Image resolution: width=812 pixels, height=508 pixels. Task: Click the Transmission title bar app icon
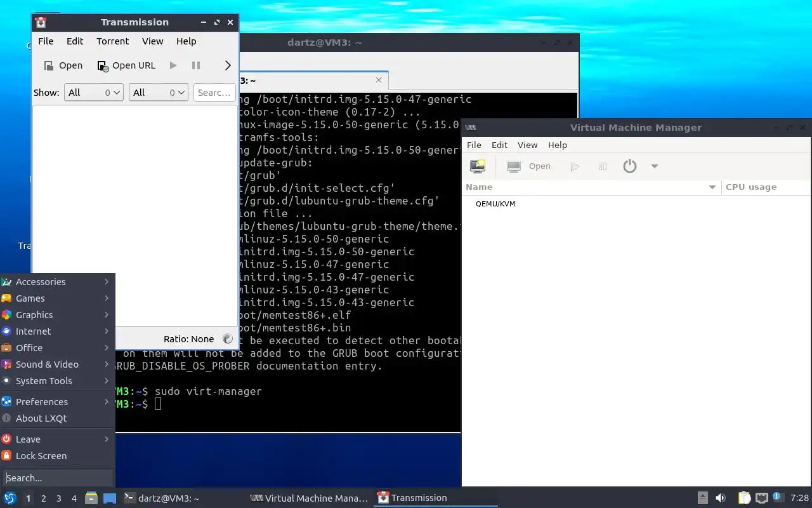41,22
